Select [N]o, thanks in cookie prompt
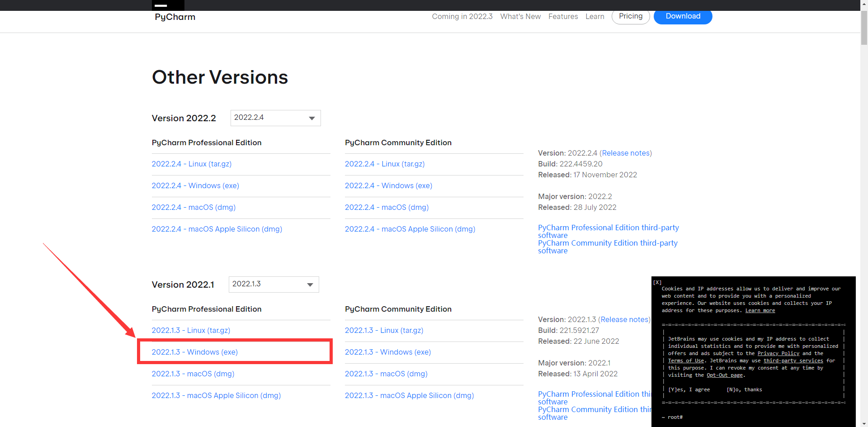The width and height of the screenshot is (868, 427). (x=744, y=389)
